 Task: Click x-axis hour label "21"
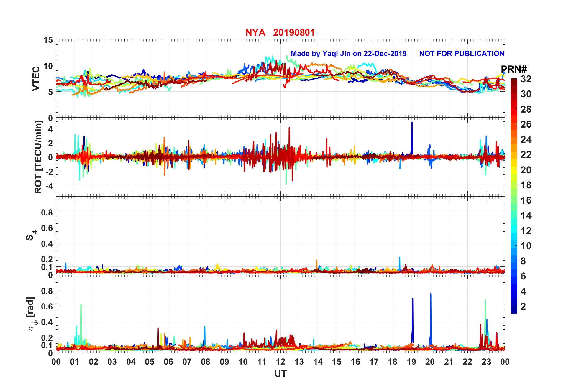(449, 362)
